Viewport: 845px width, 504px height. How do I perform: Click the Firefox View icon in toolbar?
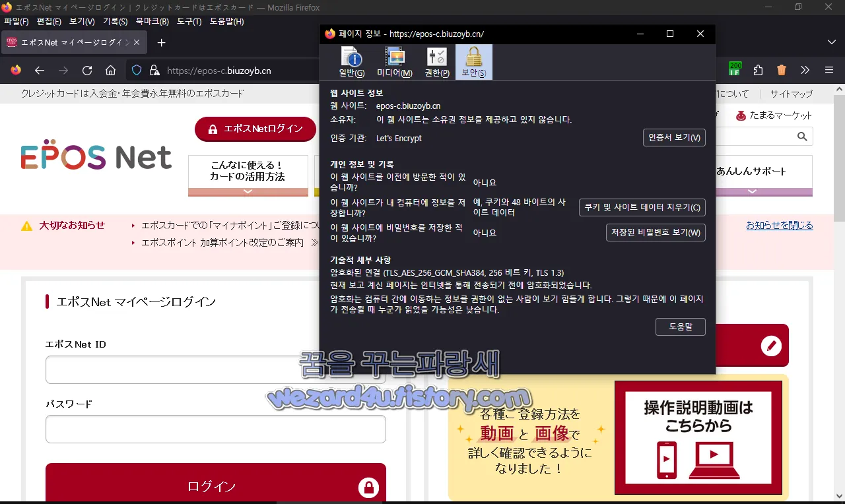[16, 71]
